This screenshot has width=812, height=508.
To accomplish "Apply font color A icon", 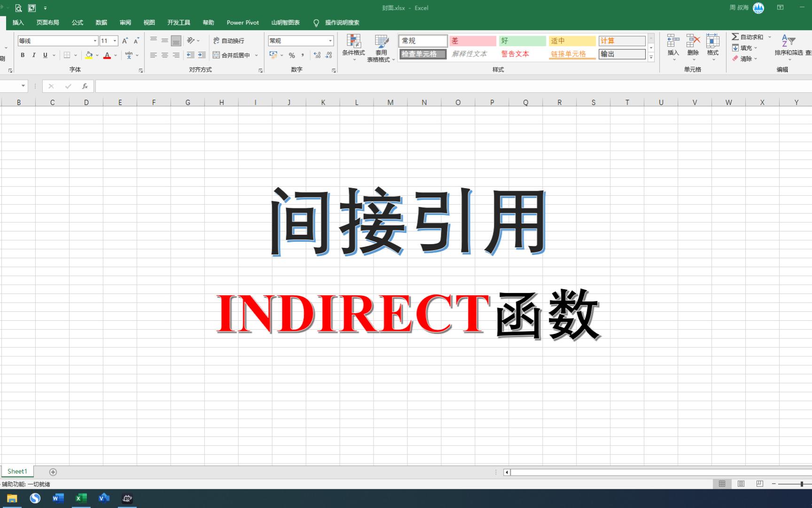I will [107, 55].
